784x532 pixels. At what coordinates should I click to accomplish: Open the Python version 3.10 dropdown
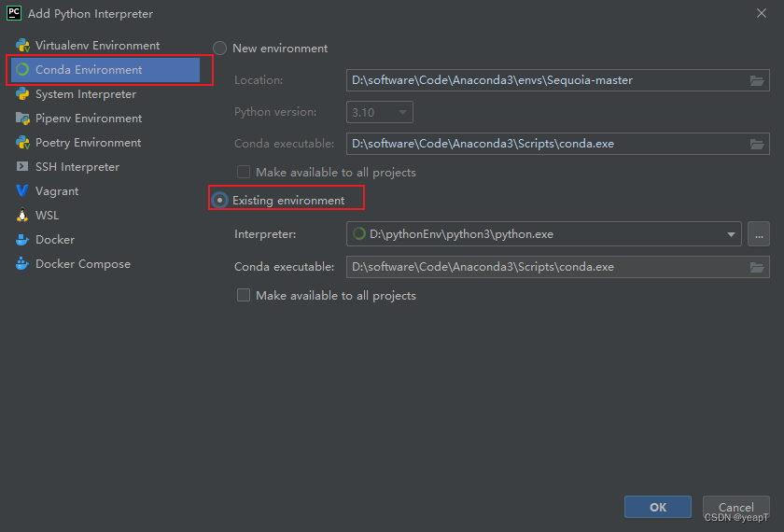tap(380, 112)
